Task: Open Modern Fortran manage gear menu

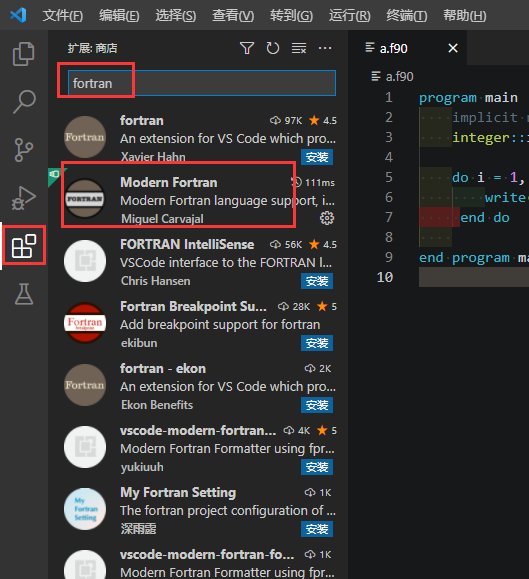Action: pos(327,218)
